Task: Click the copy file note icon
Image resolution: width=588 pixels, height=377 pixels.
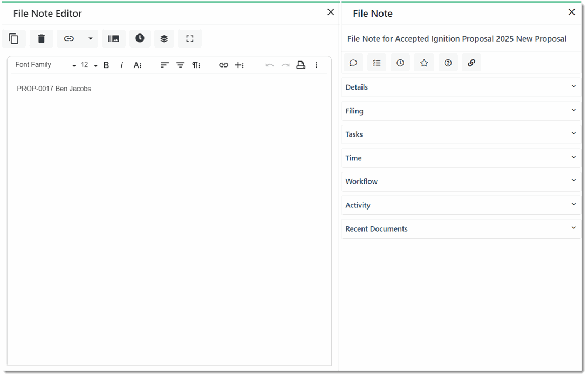Action: (x=13, y=39)
